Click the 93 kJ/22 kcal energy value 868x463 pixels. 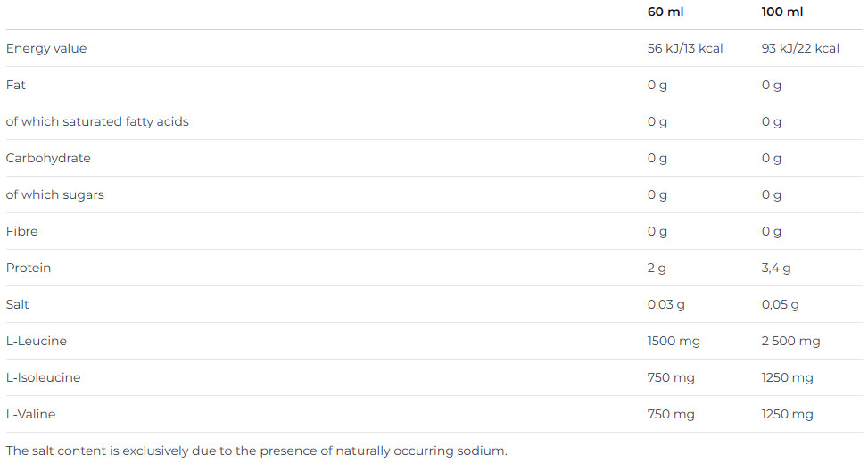coord(800,48)
